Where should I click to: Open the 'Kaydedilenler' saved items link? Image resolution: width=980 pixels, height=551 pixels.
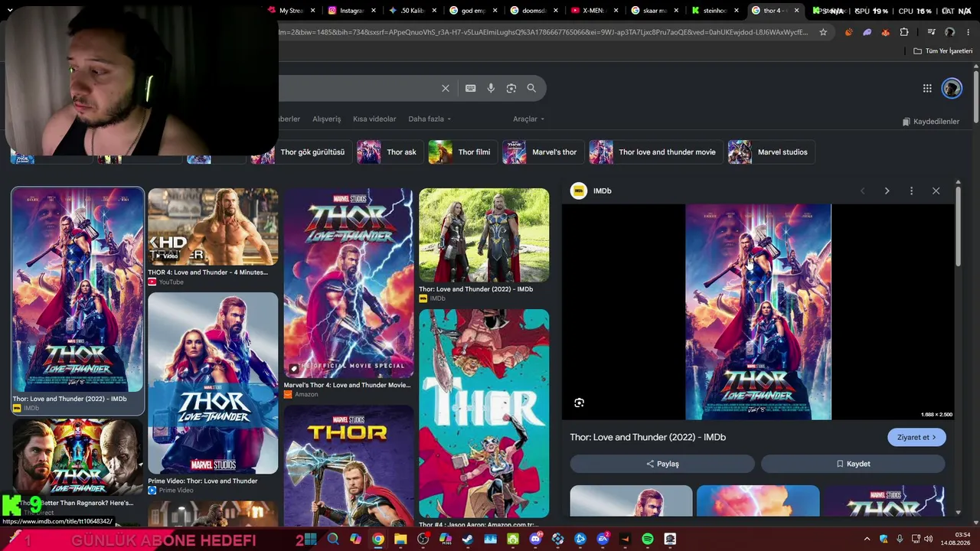point(930,122)
